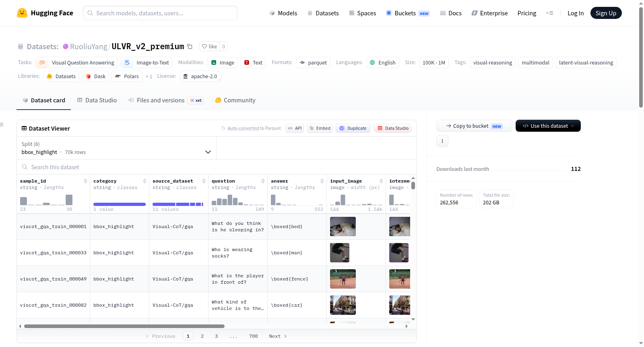Click the horizontal table scrollbar

click(124, 326)
